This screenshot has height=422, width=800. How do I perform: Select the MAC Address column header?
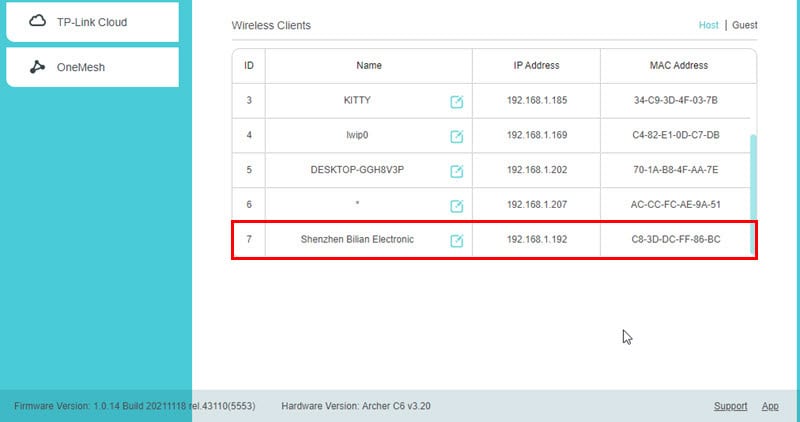[679, 65]
